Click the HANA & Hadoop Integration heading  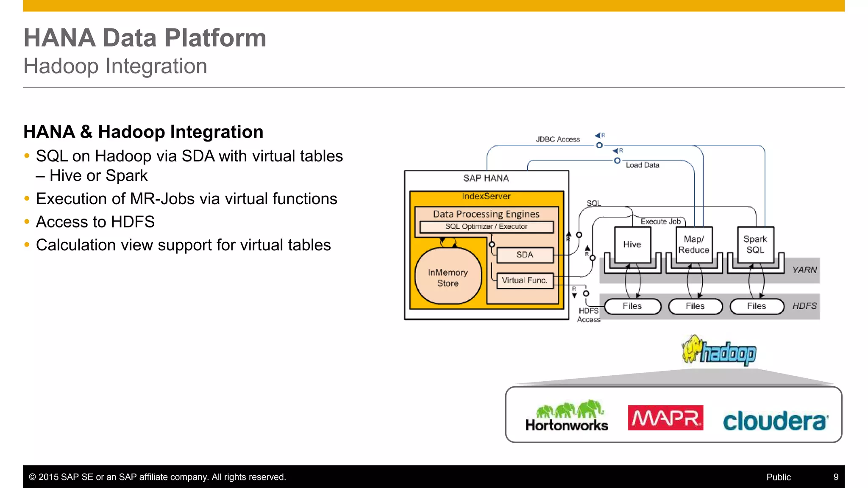pyautogui.click(x=143, y=132)
